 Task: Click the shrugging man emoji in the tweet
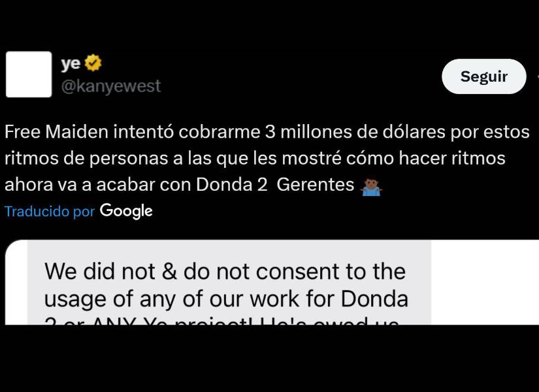[370, 186]
